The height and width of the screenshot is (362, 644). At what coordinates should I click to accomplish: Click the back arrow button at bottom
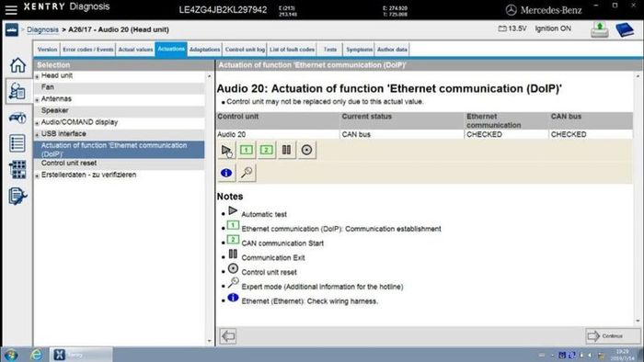[228, 336]
